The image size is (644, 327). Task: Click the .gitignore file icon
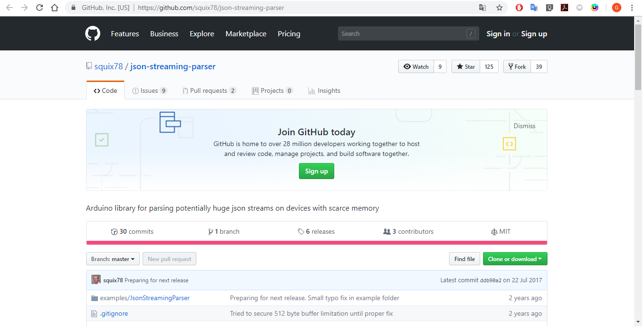pos(94,314)
